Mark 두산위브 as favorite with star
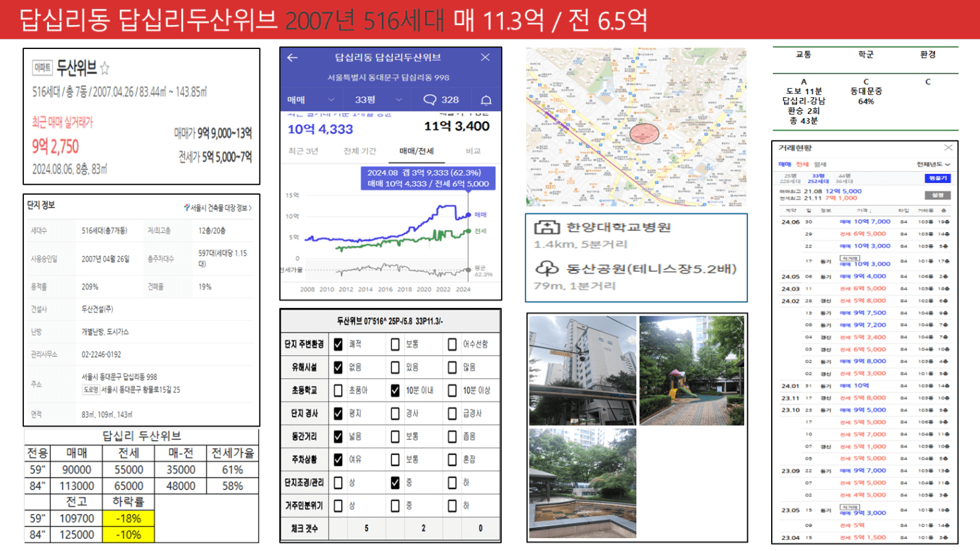Image resolution: width=980 pixels, height=551 pixels. pos(105,68)
